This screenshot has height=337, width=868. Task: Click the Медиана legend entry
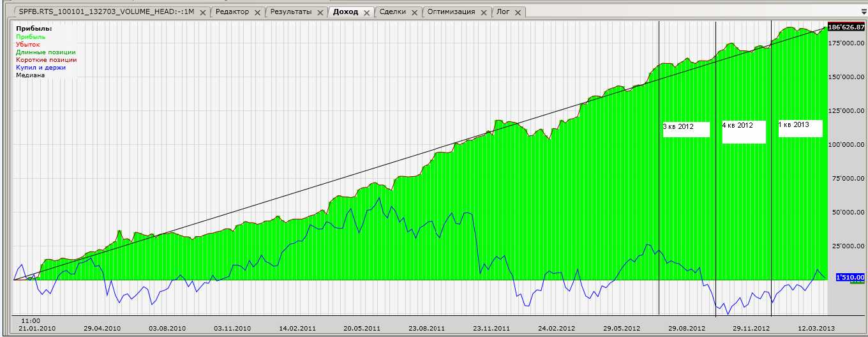tap(31, 75)
